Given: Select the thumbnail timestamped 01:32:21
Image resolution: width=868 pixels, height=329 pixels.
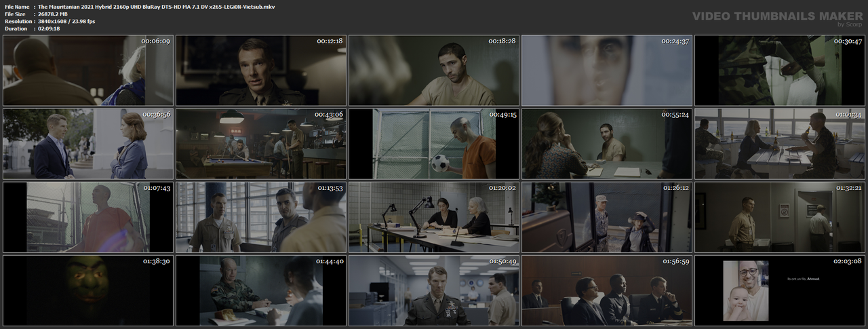Looking at the screenshot, I should 780,217.
